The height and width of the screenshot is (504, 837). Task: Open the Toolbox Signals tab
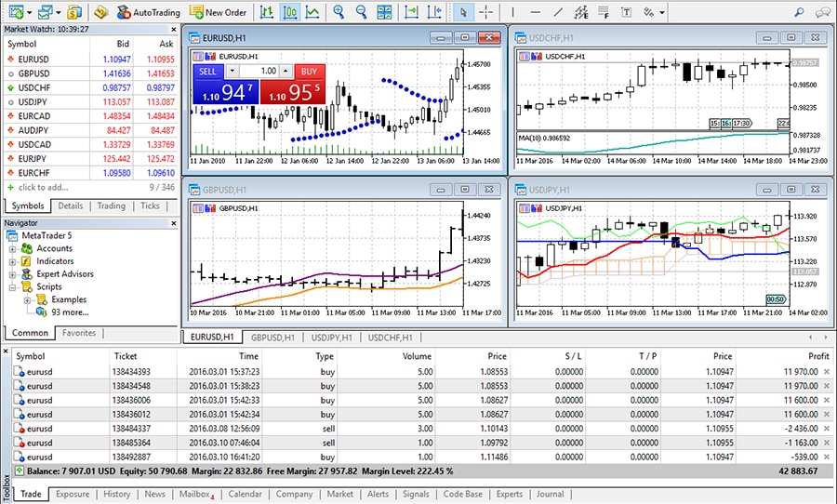click(x=416, y=494)
